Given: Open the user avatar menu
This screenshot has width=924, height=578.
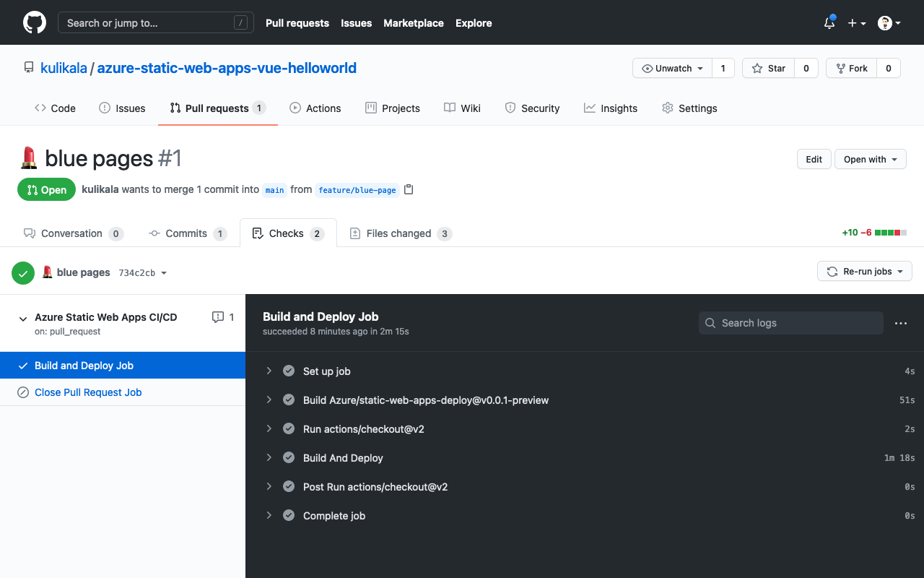Looking at the screenshot, I should coord(889,23).
